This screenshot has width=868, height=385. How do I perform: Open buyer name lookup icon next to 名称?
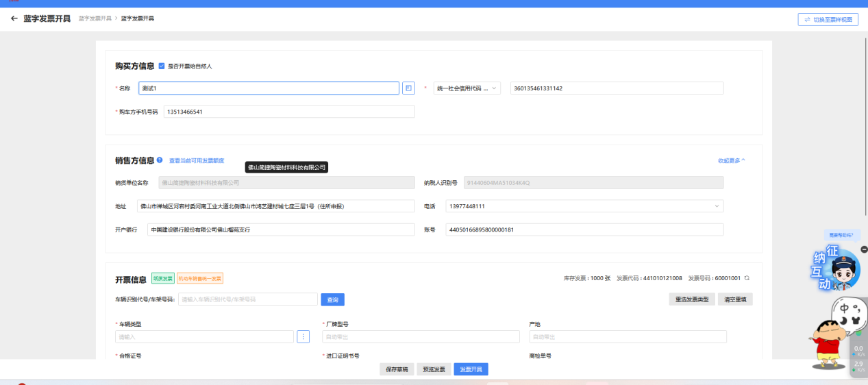pos(408,88)
